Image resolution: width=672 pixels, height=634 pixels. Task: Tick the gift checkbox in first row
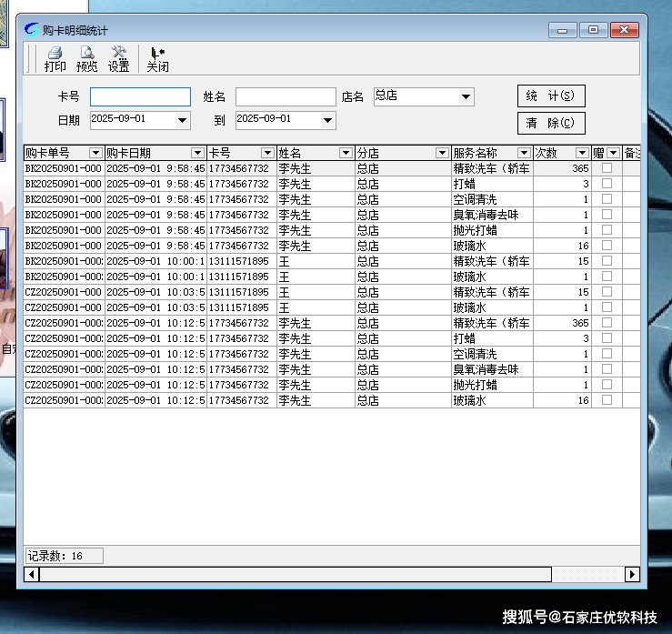pos(607,169)
